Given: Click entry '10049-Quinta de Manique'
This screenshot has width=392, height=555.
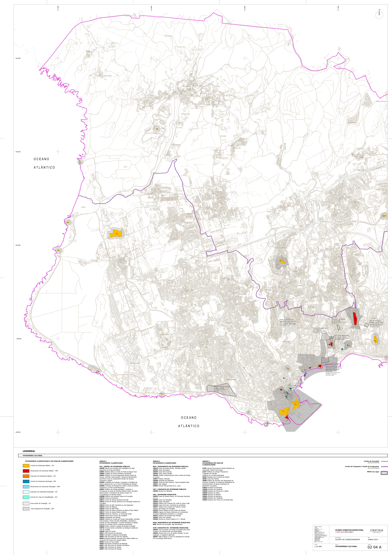Looking at the screenshot, I should tap(163, 491).
